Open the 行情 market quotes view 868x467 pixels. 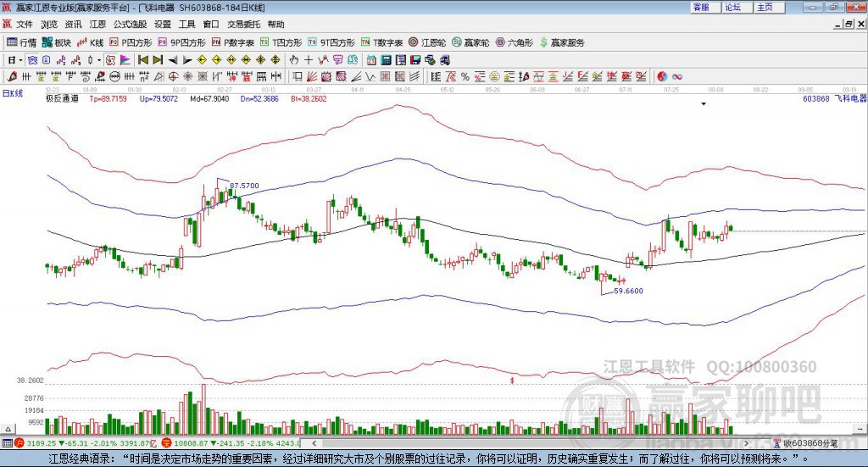[21, 42]
